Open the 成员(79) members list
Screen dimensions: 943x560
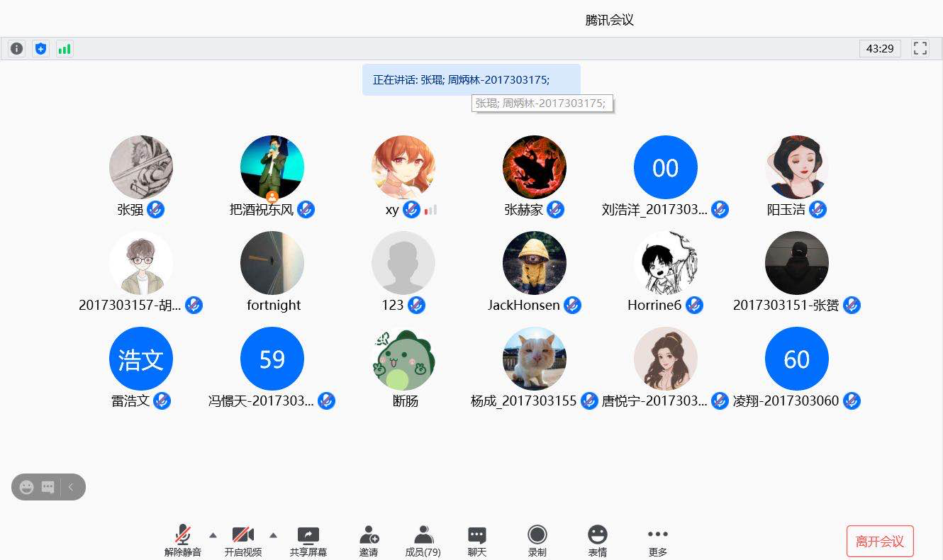(x=423, y=542)
